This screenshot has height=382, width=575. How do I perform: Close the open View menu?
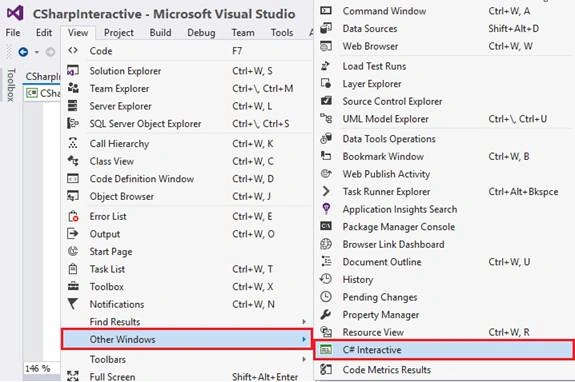click(x=78, y=33)
